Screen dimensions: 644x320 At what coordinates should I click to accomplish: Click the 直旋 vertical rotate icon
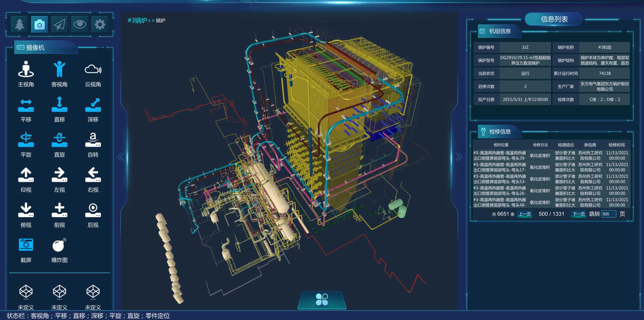click(59, 140)
